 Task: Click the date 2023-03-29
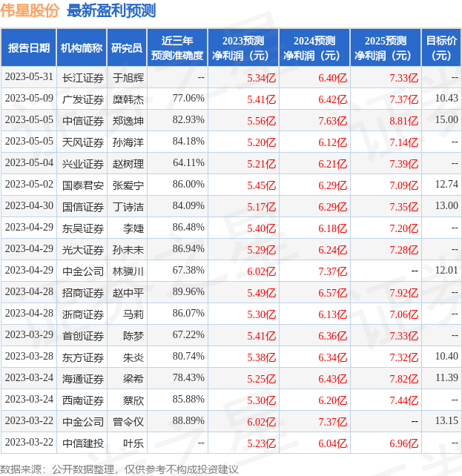[29, 335]
